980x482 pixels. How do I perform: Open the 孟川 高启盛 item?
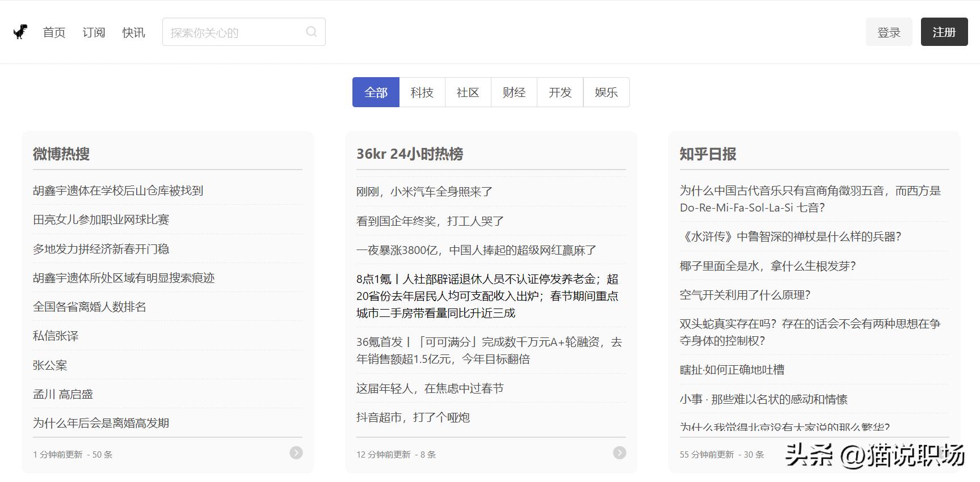[63, 394]
